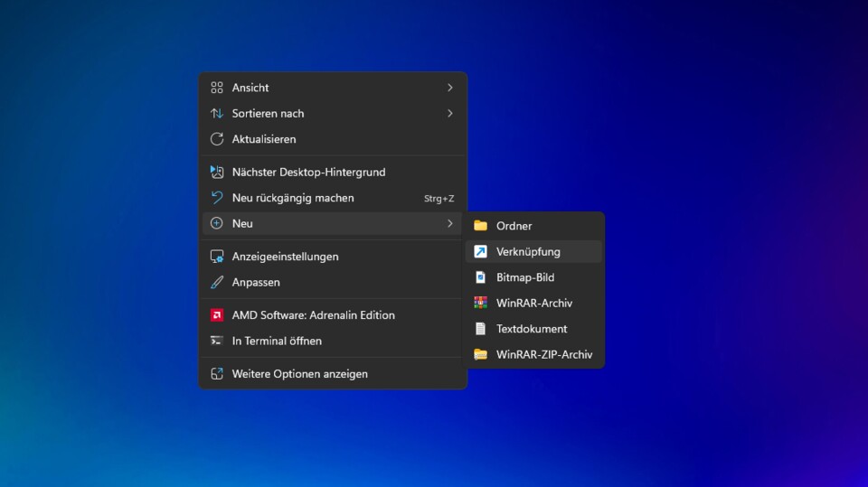Viewport: 868px width, 487px height.
Task: Click the terminal icon beside In Terminal öffnen
Action: [x=216, y=341]
